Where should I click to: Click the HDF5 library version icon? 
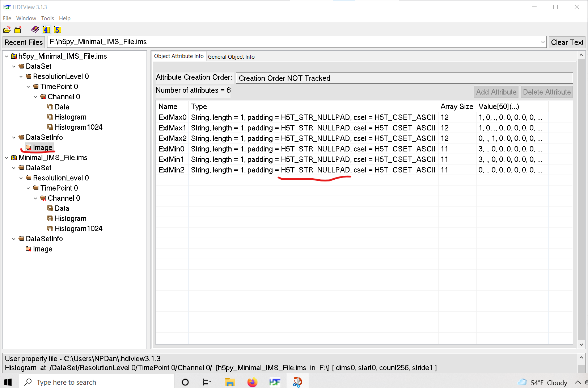tap(58, 30)
